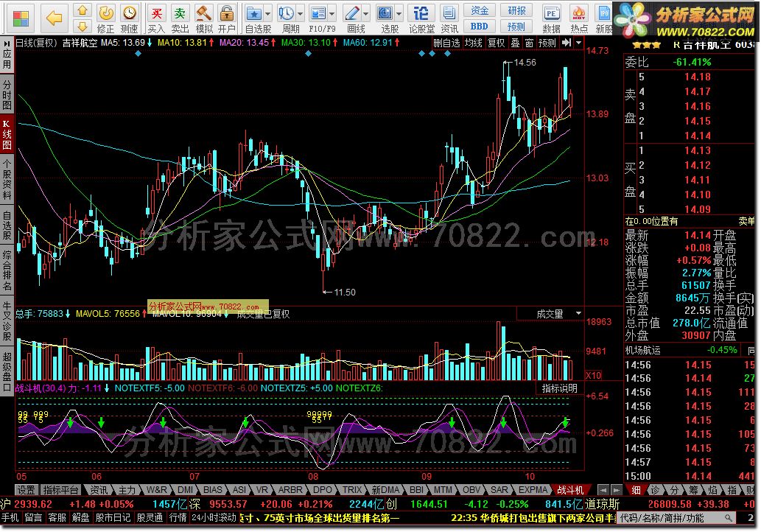Expand the 周期 period dropdown arrow
Screen dimensions: 761x532
(x=300, y=14)
